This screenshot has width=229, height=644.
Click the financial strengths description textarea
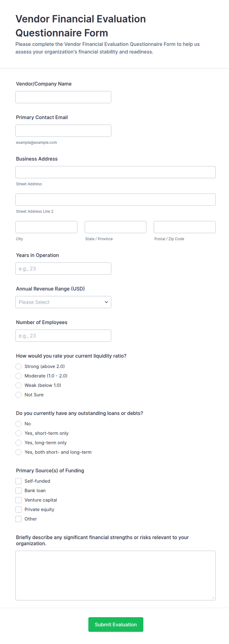coord(115,575)
